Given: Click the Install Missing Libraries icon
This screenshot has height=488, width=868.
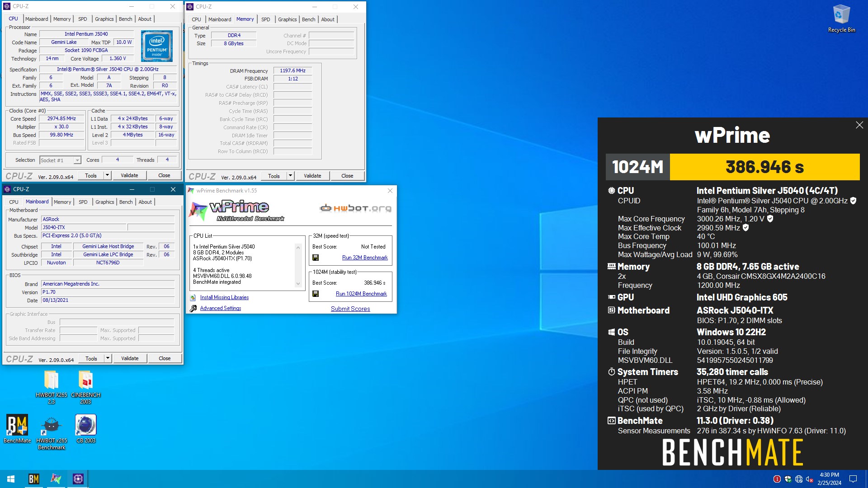Looking at the screenshot, I should coord(193,297).
